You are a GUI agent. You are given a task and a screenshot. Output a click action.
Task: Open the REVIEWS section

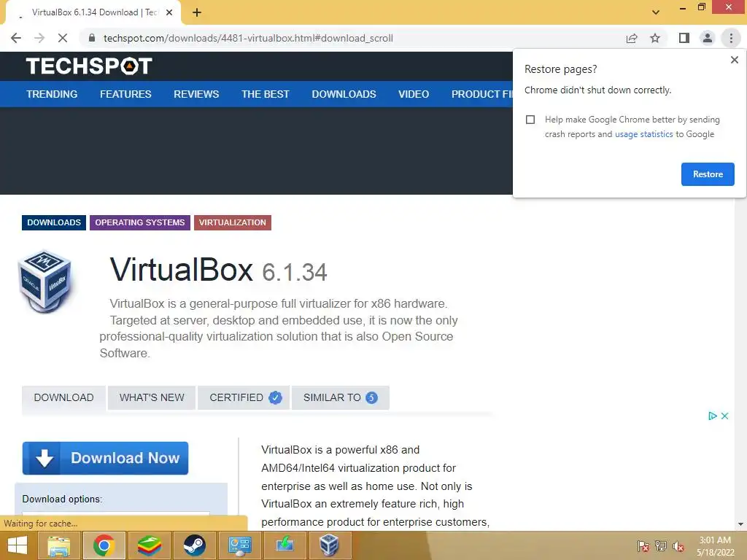click(x=196, y=94)
